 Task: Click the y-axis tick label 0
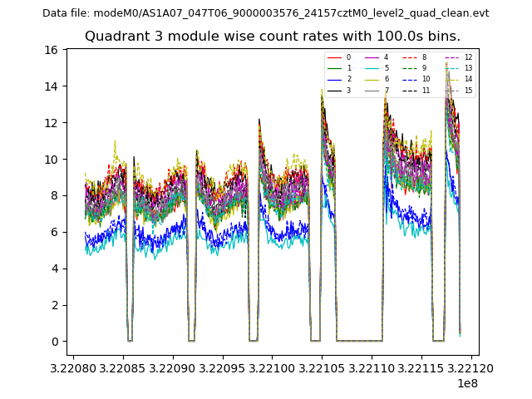pyautogui.click(x=53, y=342)
